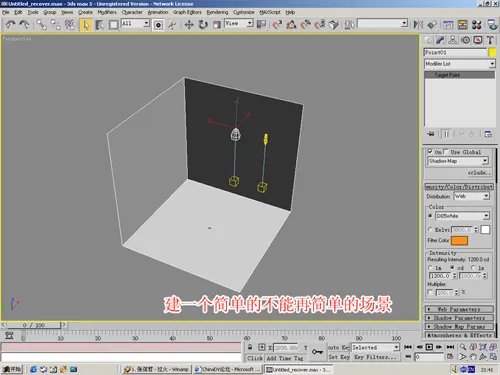Click the Redo arrow icon
This screenshot has width=500, height=375.
point(24,24)
